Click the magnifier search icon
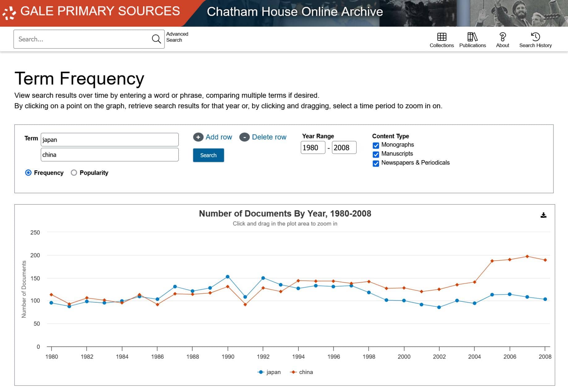This screenshot has height=392, width=568. click(156, 39)
